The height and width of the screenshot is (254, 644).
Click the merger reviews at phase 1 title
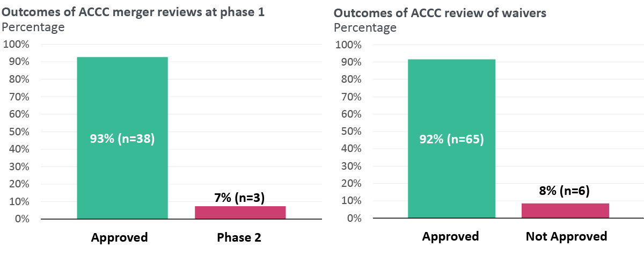[134, 12]
